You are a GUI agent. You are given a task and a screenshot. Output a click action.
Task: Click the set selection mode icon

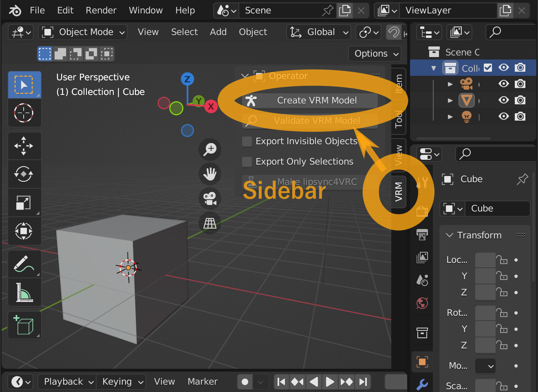[x=45, y=54]
